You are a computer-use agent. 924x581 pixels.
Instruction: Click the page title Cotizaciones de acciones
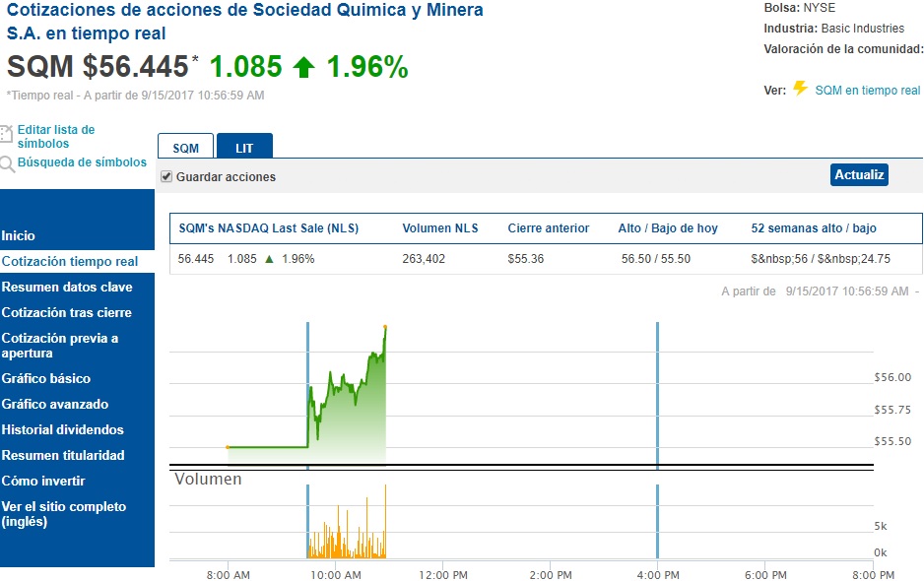tap(244, 22)
